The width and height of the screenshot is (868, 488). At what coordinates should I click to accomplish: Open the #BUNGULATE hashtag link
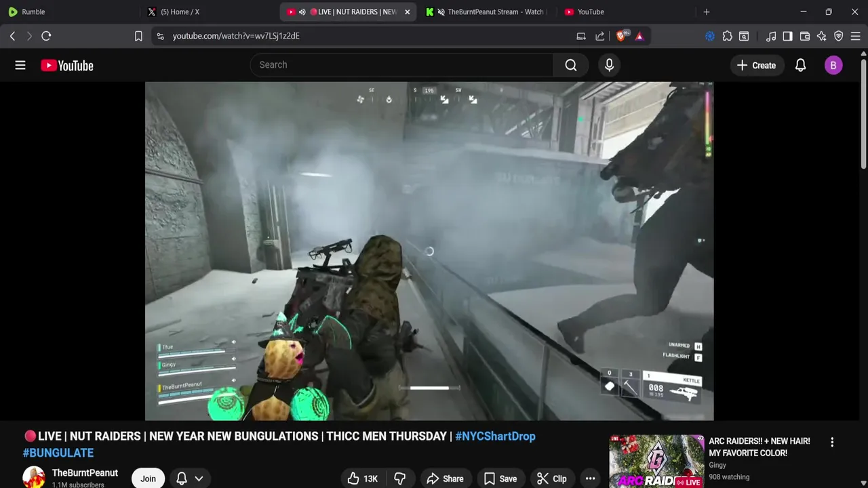(58, 453)
